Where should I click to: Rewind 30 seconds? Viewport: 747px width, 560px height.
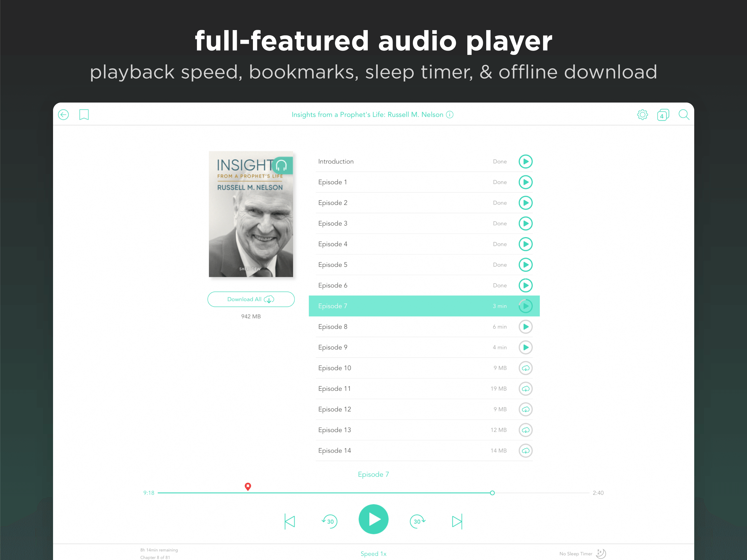329,521
